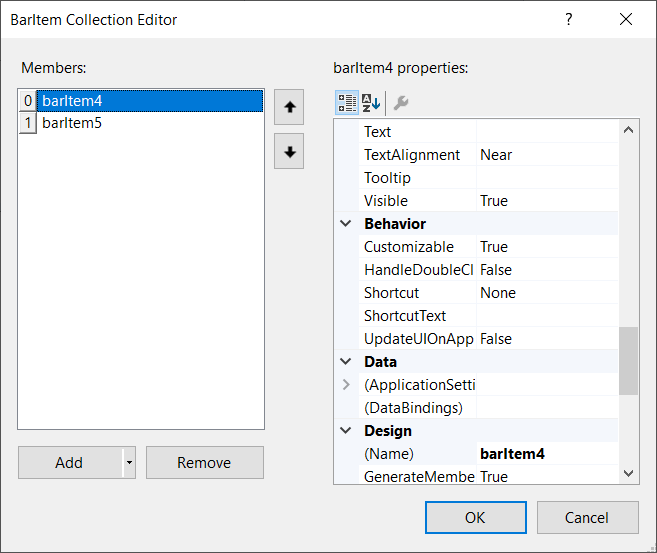Open the Help question mark button
This screenshot has width=657, height=553.
point(569,19)
